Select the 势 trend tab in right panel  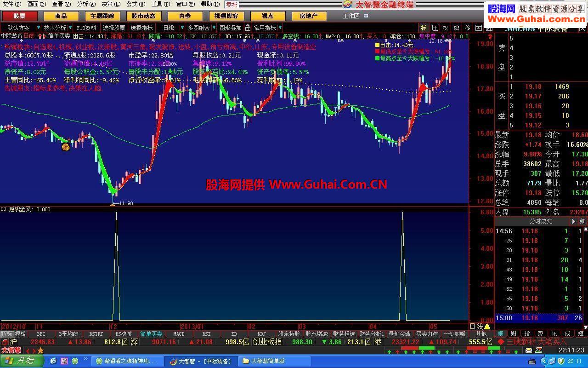540,333
